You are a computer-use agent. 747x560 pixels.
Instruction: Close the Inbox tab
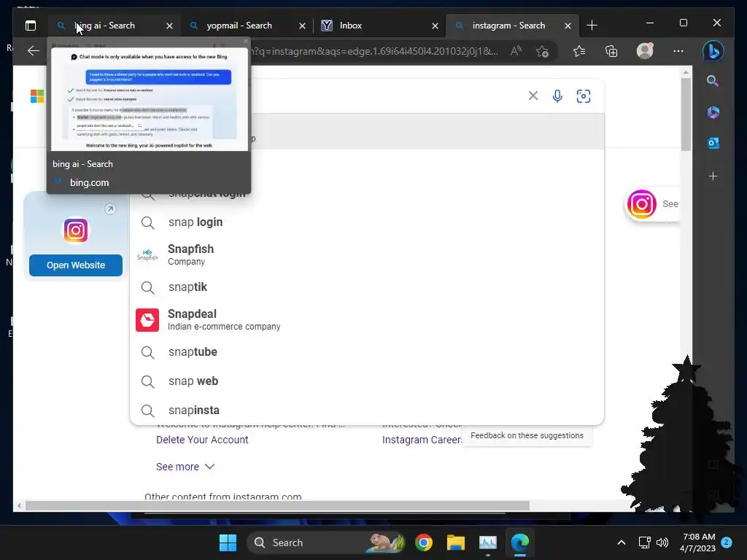click(435, 26)
